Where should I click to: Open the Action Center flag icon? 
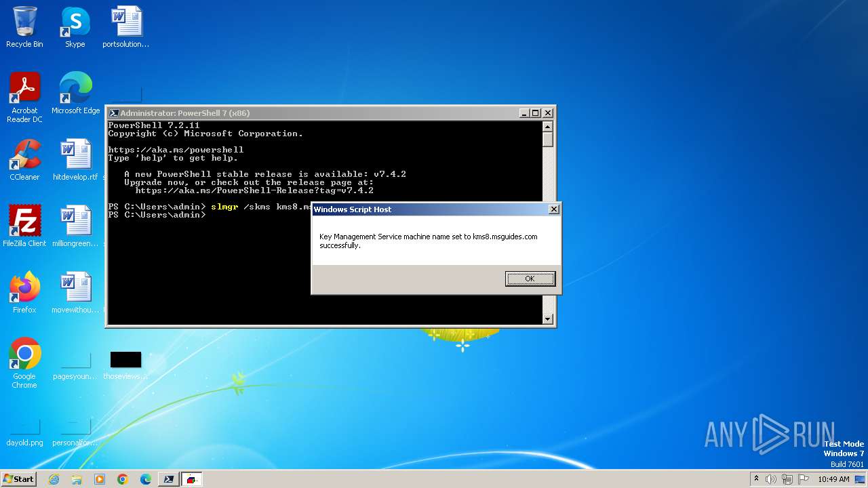point(804,479)
